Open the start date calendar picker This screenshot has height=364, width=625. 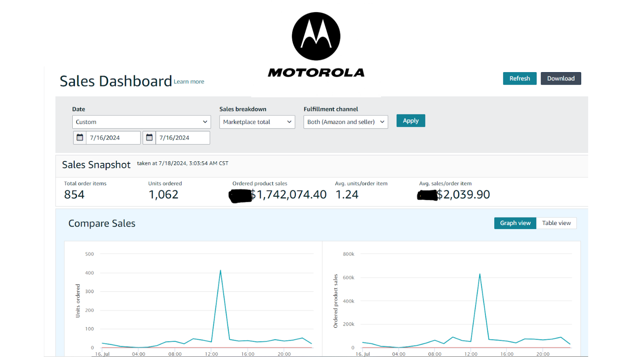click(80, 137)
